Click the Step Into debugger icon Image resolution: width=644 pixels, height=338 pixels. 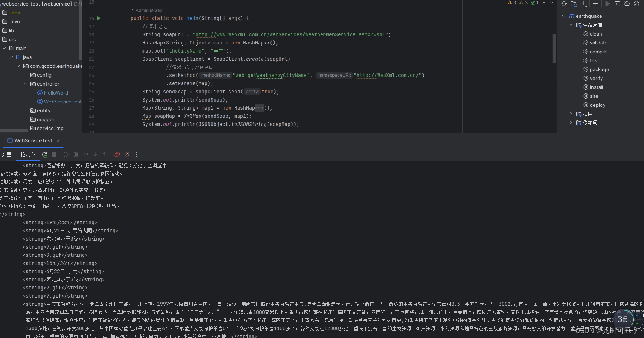95,155
